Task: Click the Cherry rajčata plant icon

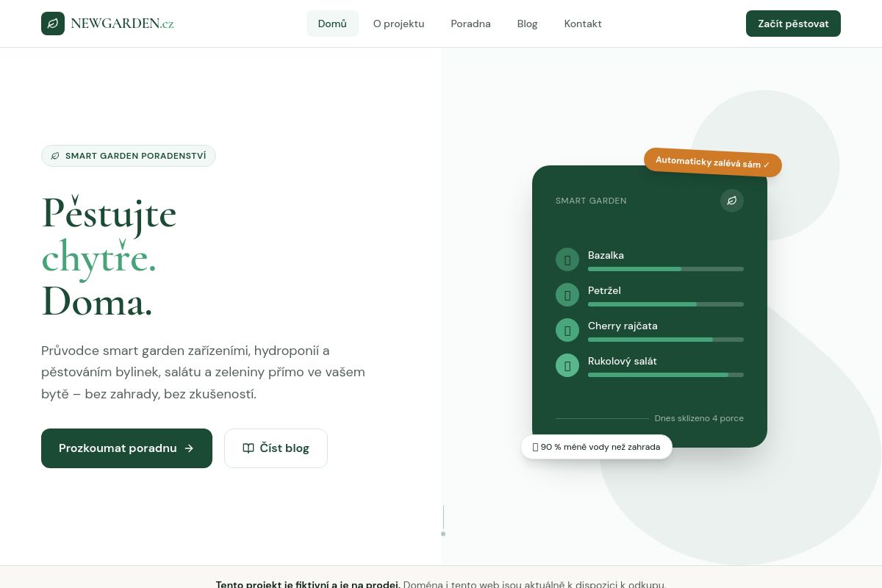Action: [x=567, y=330]
